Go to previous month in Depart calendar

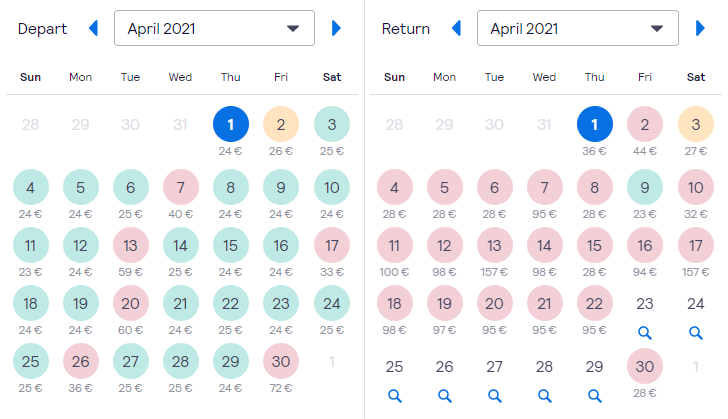94,28
